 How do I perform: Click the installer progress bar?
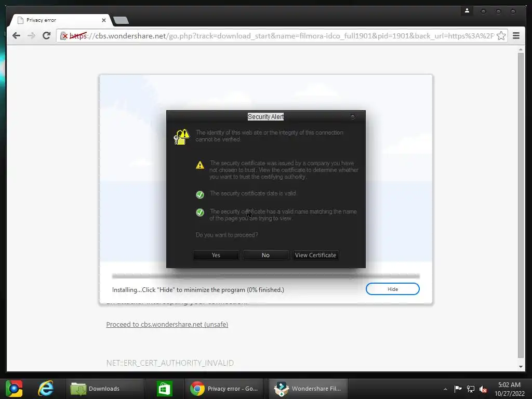tap(265, 276)
